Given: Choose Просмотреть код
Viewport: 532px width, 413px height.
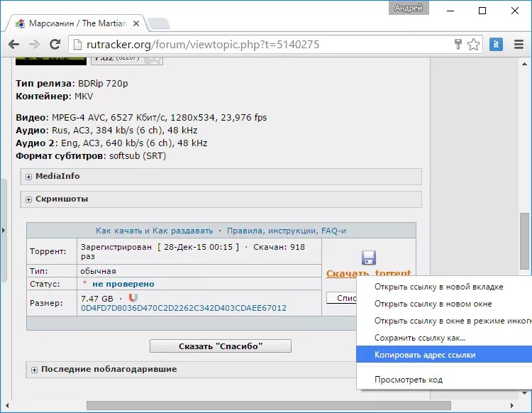Looking at the screenshot, I should click(x=444, y=380).
